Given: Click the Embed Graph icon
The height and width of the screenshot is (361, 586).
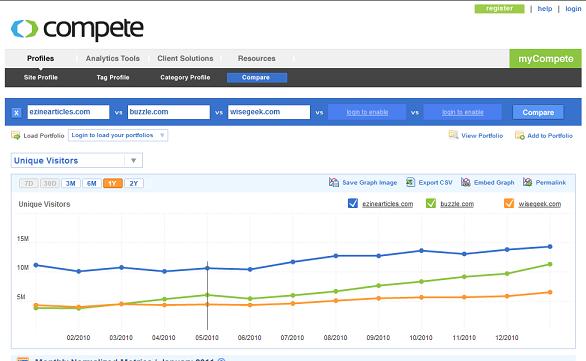Looking at the screenshot, I should pyautogui.click(x=466, y=182).
